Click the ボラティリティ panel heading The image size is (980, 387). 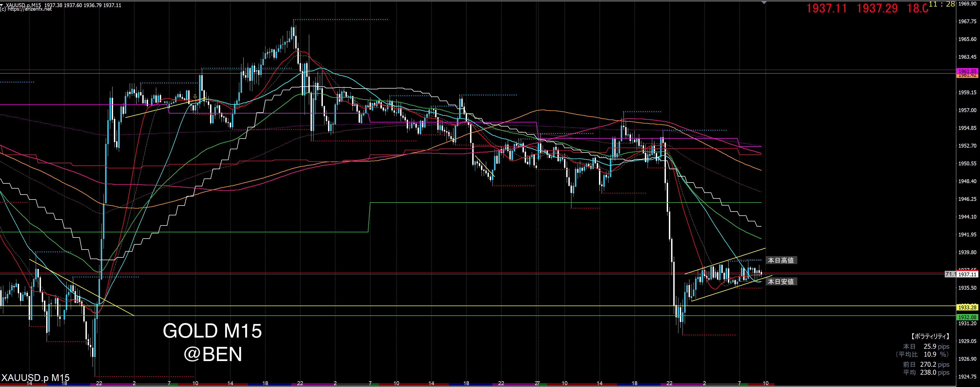[x=930, y=336]
